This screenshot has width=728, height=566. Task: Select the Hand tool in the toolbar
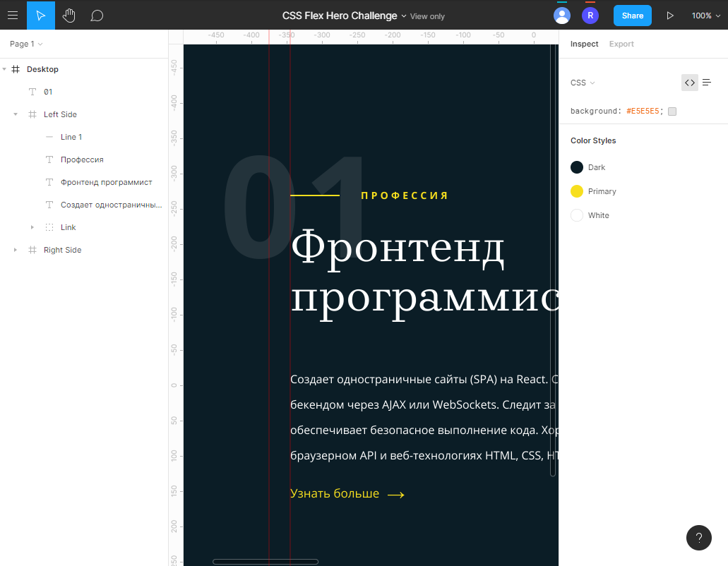68,15
